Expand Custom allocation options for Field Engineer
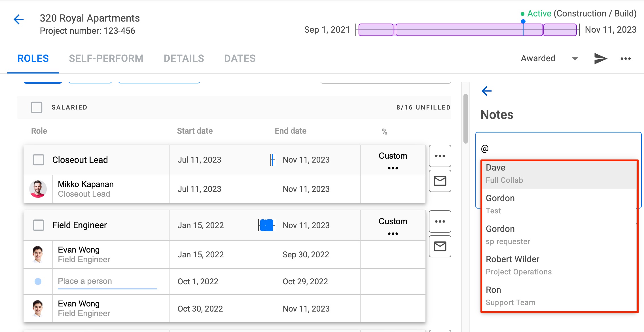Screen dimensions: 644x332 click(x=393, y=233)
